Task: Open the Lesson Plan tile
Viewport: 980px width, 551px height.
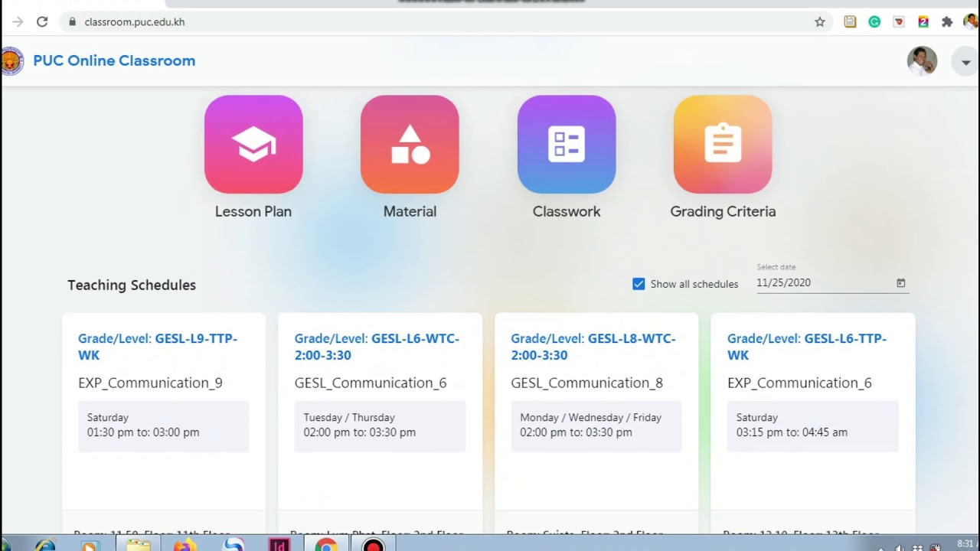Action: (x=253, y=144)
